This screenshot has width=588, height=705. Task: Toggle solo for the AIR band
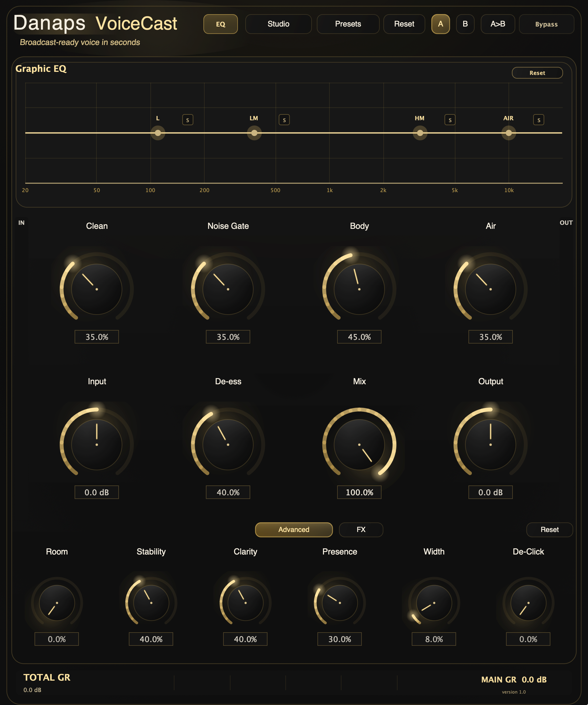(539, 120)
